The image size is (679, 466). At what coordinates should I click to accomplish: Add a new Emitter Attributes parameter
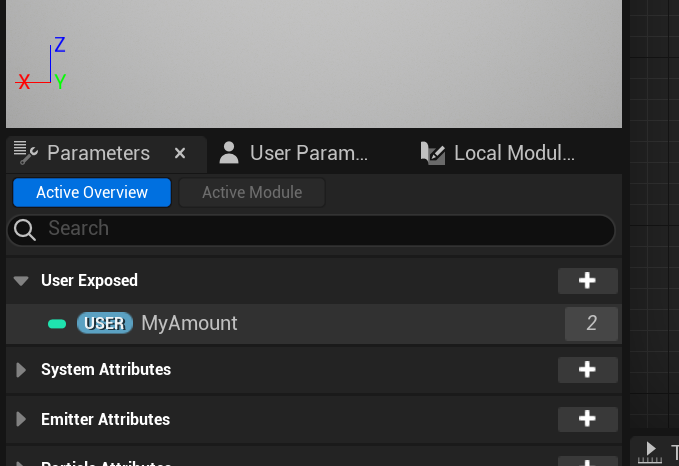pos(587,419)
